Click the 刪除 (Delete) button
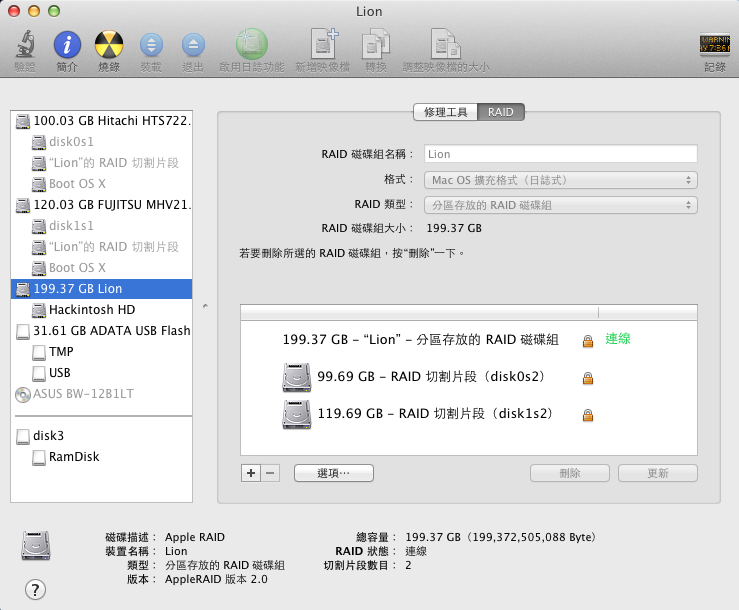Image resolution: width=739 pixels, height=610 pixels. pos(570,473)
